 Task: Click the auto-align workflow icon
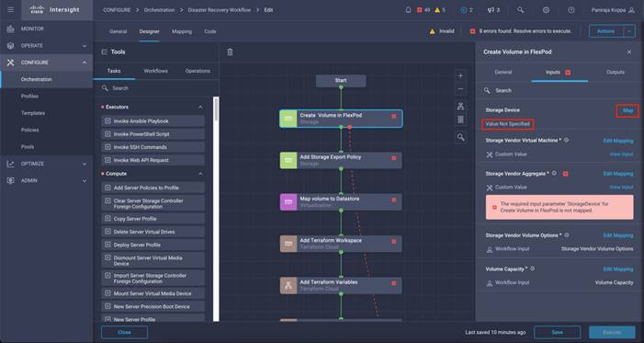coord(460,107)
